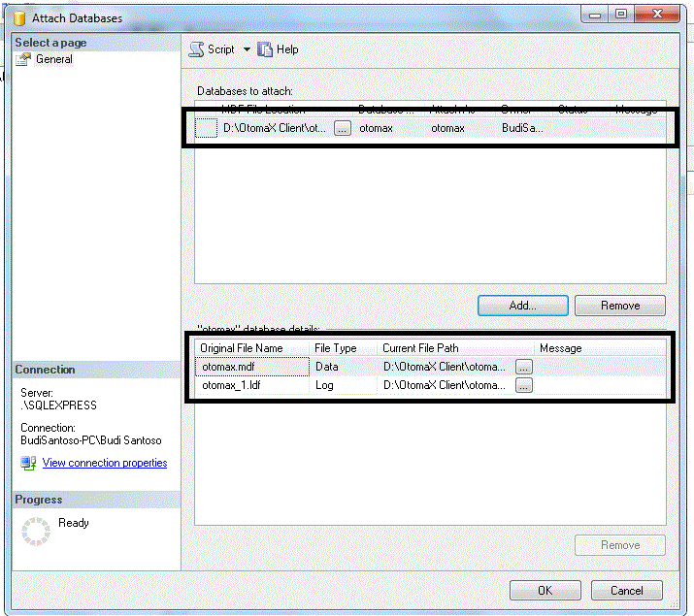The image size is (694, 616).
Task: Open View connection properties link
Action: pos(105,464)
